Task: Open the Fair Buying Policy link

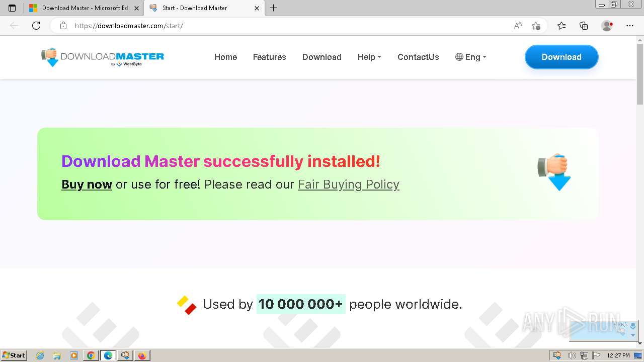Action: point(349,185)
